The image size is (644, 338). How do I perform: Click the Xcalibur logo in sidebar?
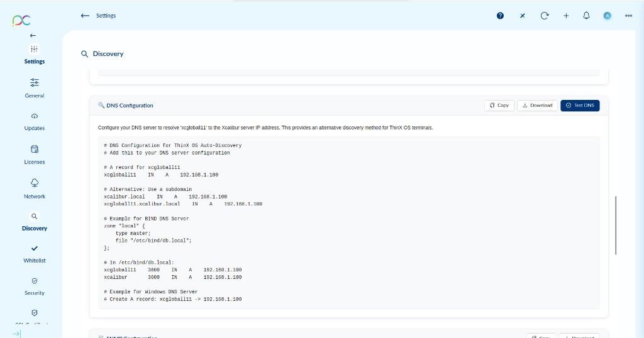coord(21,20)
